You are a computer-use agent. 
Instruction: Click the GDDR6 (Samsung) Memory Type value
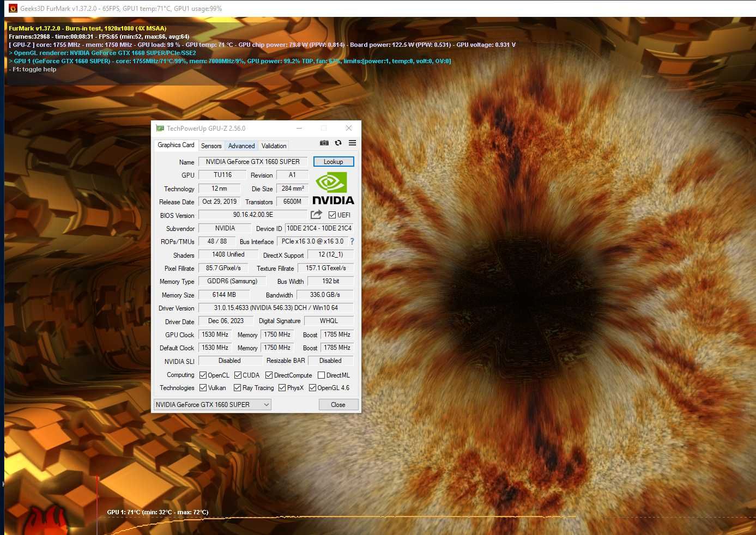click(x=232, y=281)
